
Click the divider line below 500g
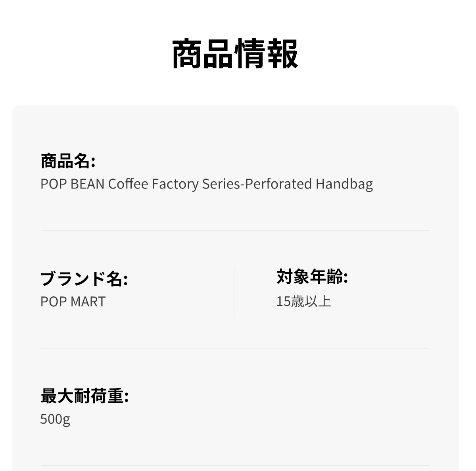point(235,466)
